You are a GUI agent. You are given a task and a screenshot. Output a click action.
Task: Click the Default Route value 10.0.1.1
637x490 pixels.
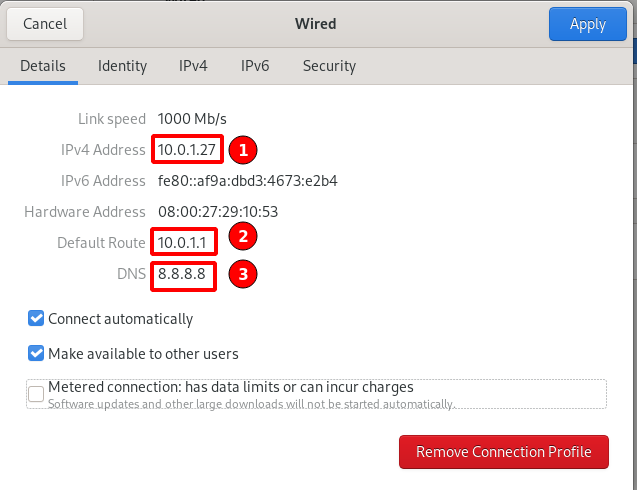(184, 242)
